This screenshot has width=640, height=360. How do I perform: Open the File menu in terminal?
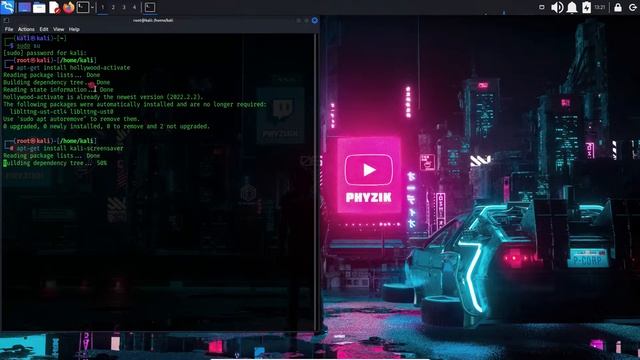[9, 29]
